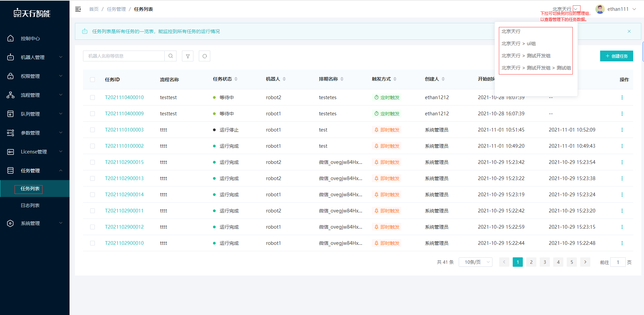Open the 10条/页 page size dropdown

(x=475, y=262)
